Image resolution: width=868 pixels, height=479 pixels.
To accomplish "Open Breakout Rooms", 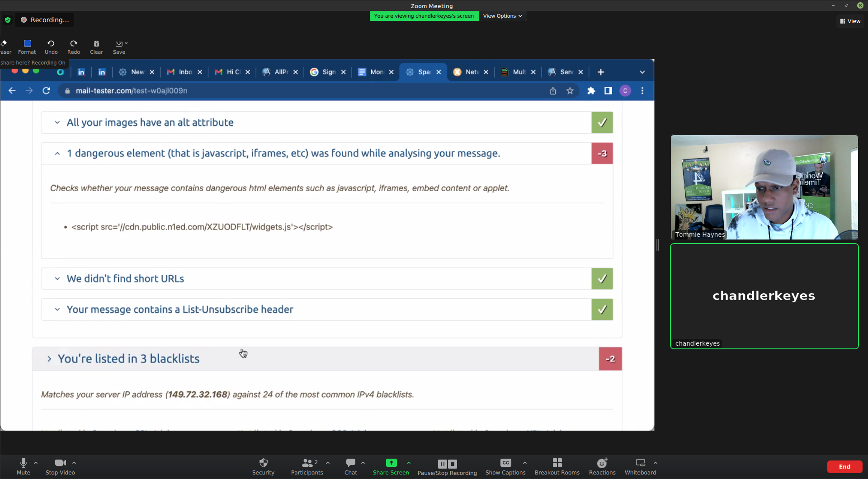I will pyautogui.click(x=557, y=466).
